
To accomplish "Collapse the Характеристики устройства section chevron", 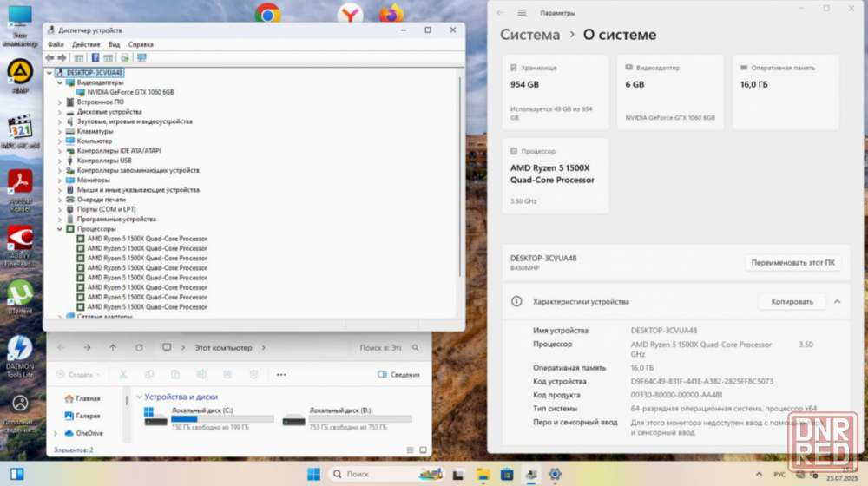I will coord(837,302).
